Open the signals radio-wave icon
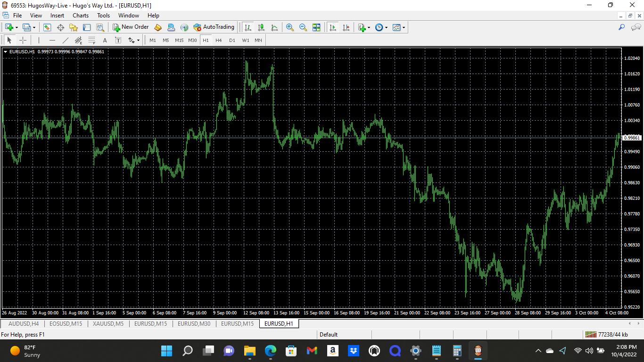 184,27
